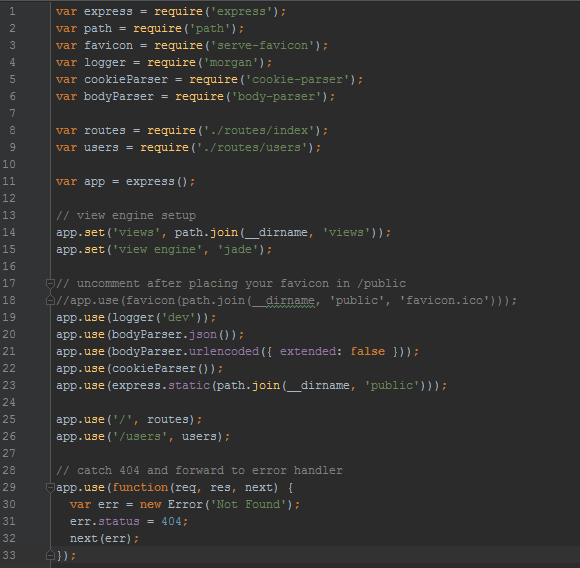Click line number 1 in the gutter
The height and width of the screenshot is (568, 580).
pos(12,11)
